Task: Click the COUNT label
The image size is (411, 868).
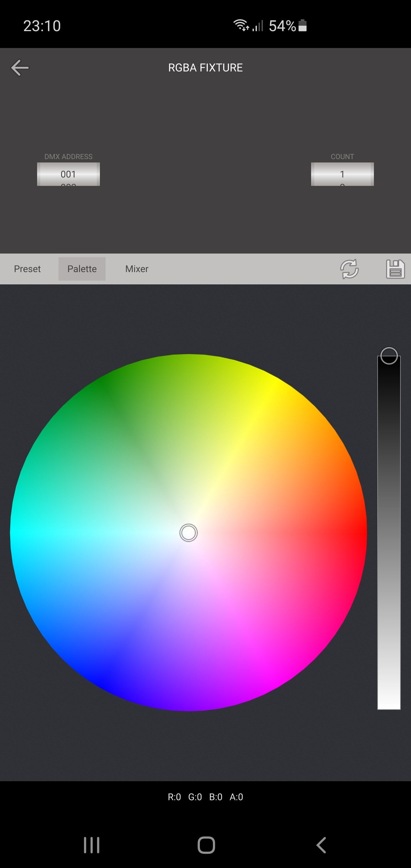Action: 342,157
